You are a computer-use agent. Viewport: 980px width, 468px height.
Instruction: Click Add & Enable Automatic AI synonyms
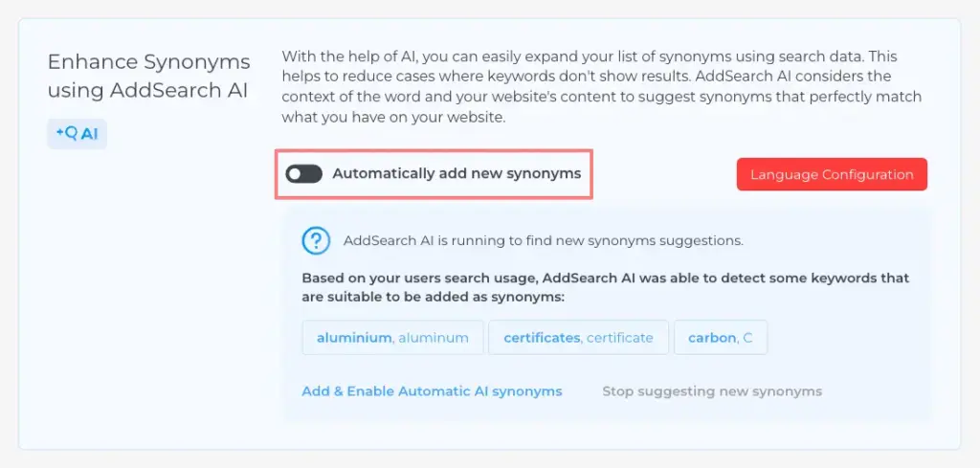point(432,391)
